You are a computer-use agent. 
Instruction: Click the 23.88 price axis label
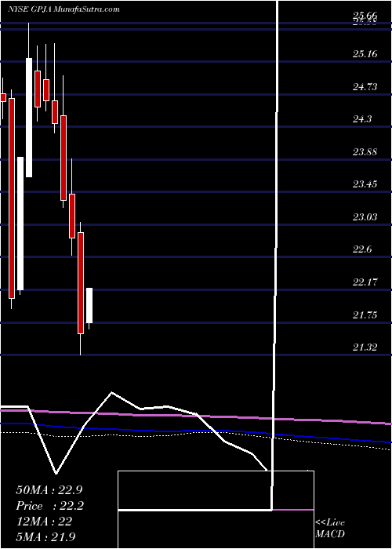365,152
